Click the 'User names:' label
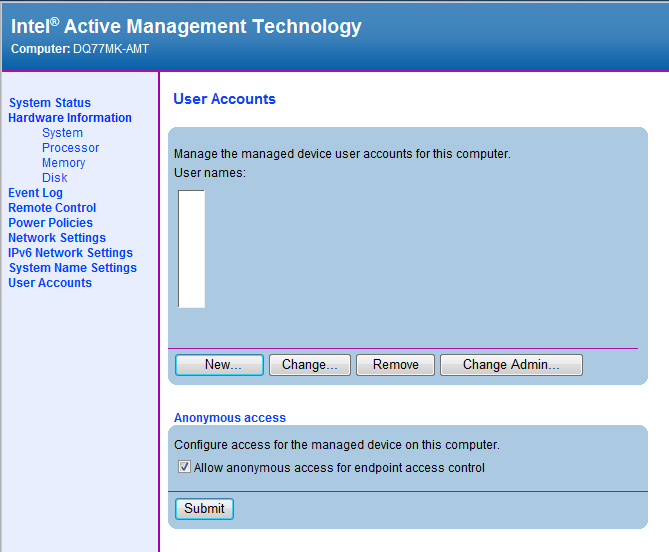 [x=210, y=173]
